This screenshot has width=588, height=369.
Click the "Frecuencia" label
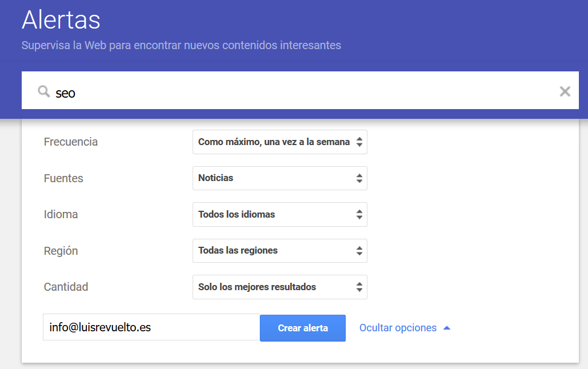pos(71,142)
